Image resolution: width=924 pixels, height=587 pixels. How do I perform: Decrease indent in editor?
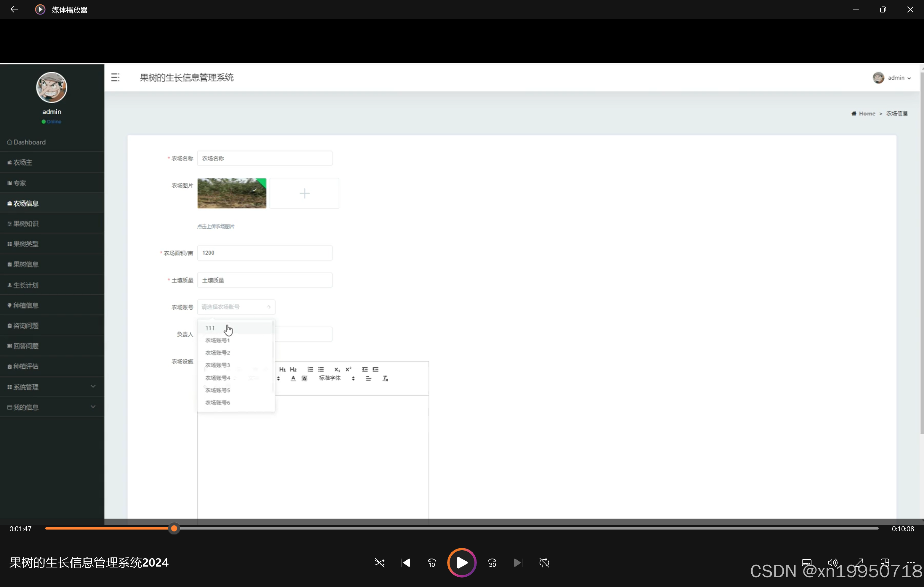[x=365, y=369]
